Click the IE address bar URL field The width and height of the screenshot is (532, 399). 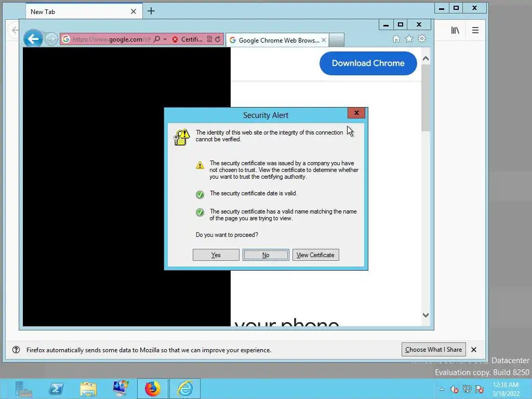[x=111, y=39]
